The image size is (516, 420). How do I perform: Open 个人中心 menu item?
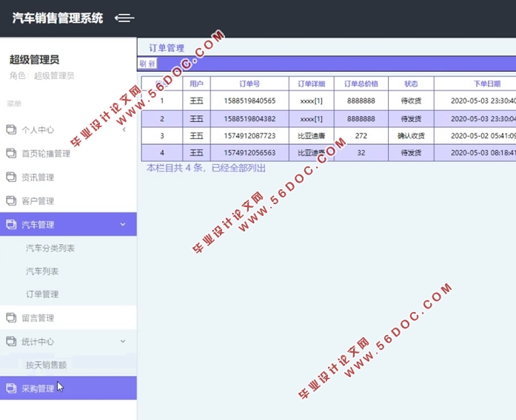point(68,129)
